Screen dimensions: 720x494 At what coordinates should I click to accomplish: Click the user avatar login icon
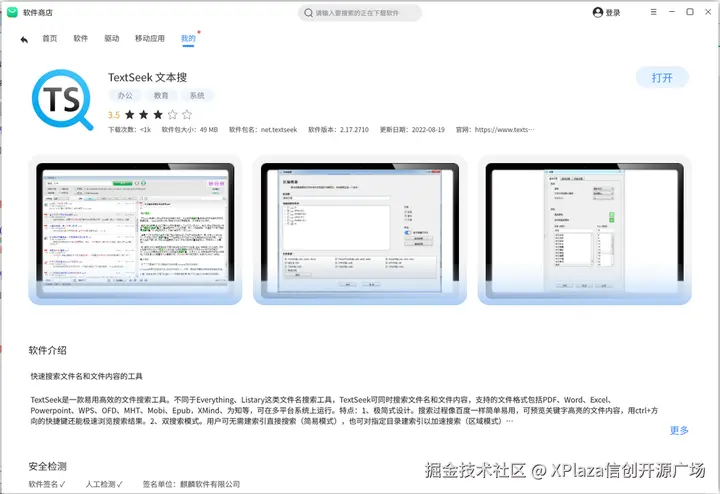[597, 12]
